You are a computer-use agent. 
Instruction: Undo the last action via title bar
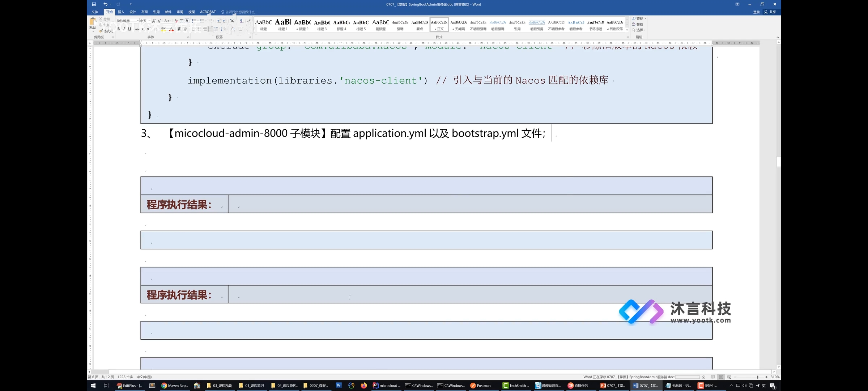(105, 4)
